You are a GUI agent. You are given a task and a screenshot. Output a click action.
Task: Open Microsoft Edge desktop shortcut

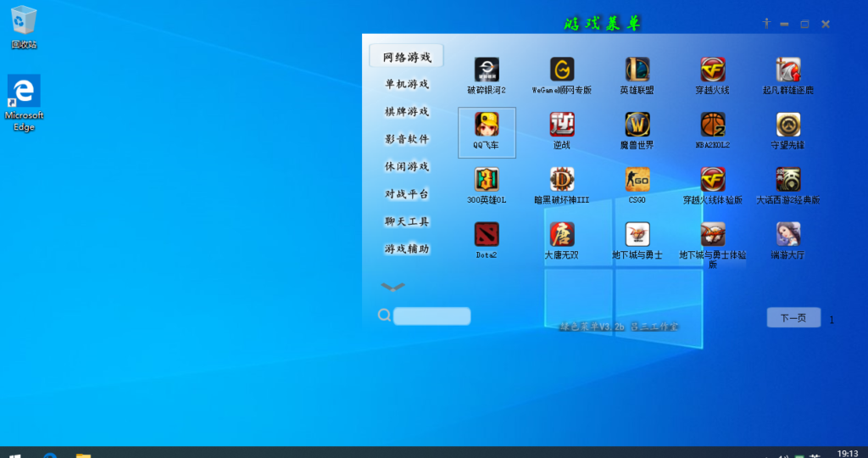pyautogui.click(x=24, y=103)
